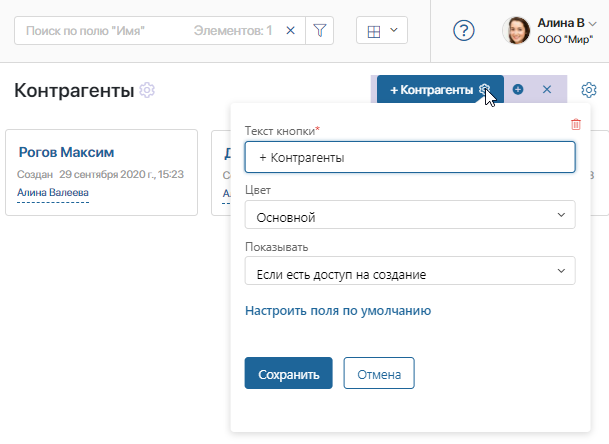Open the help question mark icon
The width and height of the screenshot is (609, 444).
point(464,30)
